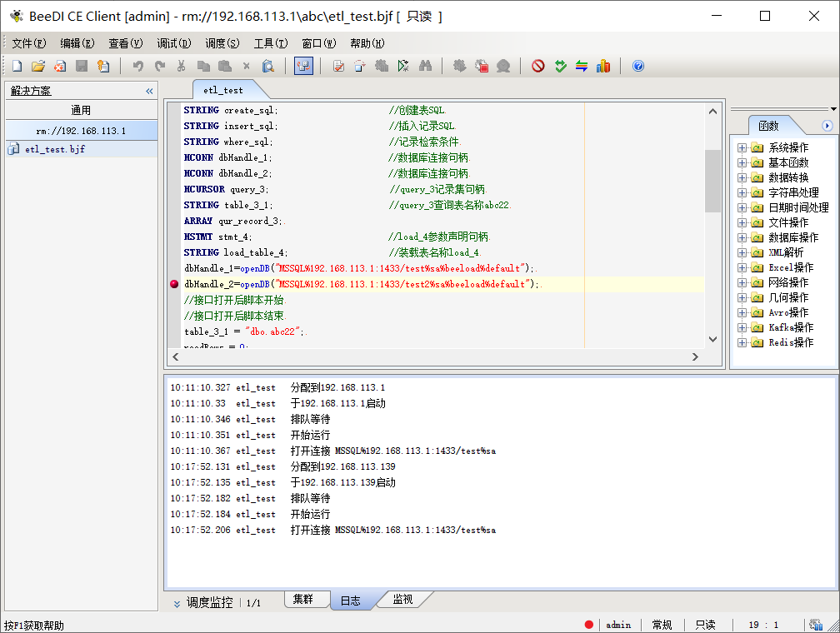Click the editor horizontal scroll right arrow

(695, 356)
